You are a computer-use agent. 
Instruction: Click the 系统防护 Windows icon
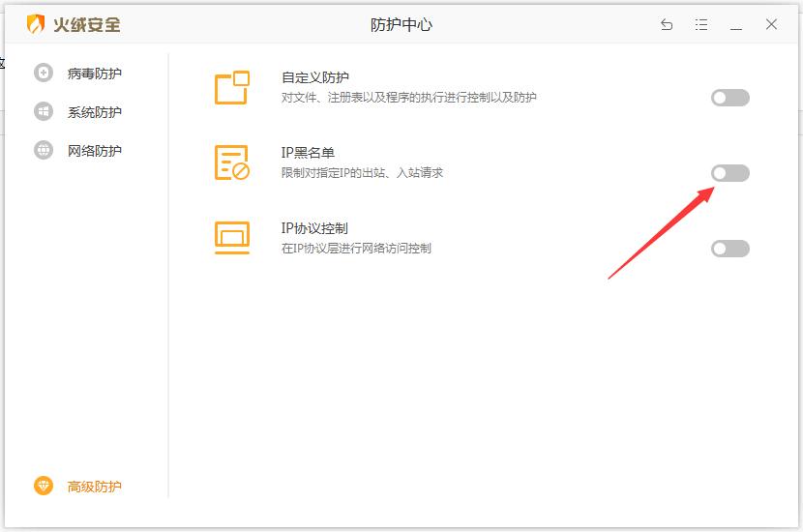pos(44,111)
